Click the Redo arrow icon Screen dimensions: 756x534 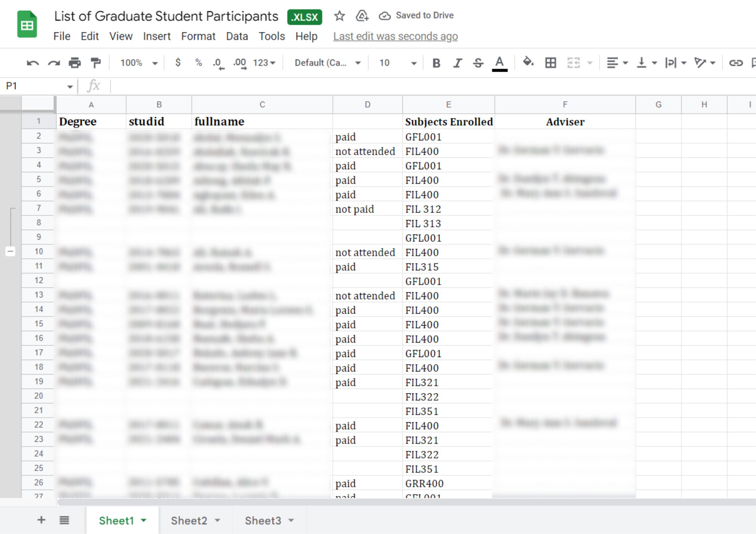(54, 63)
